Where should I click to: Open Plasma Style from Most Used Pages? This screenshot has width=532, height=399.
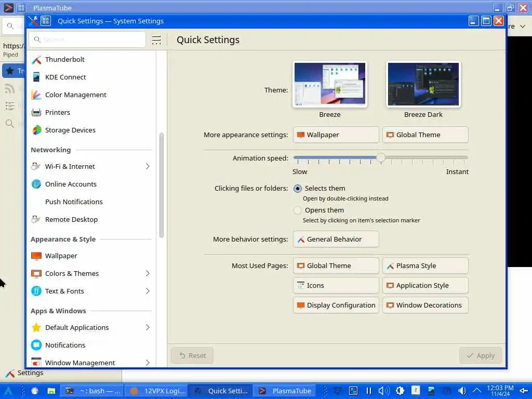click(425, 265)
